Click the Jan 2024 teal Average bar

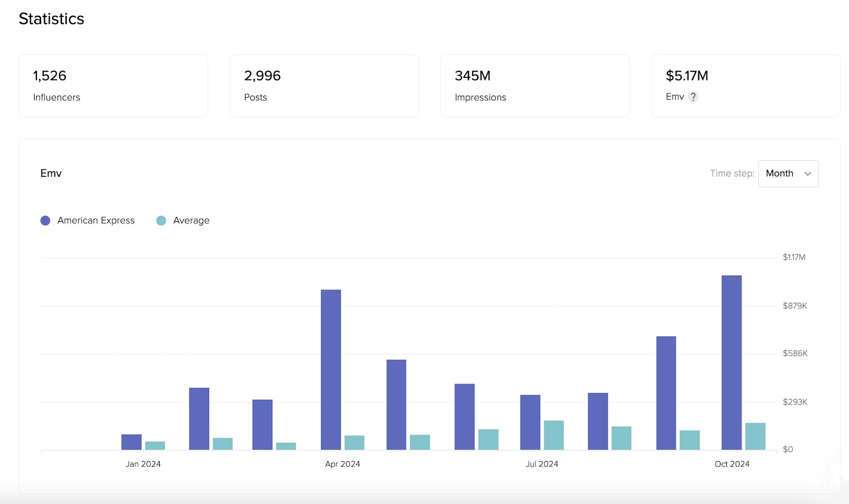tap(154, 446)
